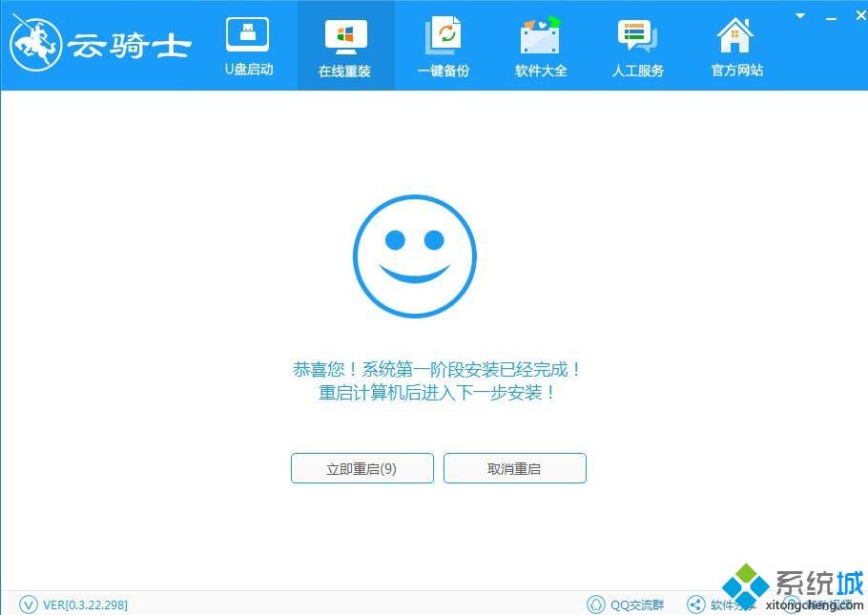
Task: Click the 软件分享 text link
Action: click(733, 605)
